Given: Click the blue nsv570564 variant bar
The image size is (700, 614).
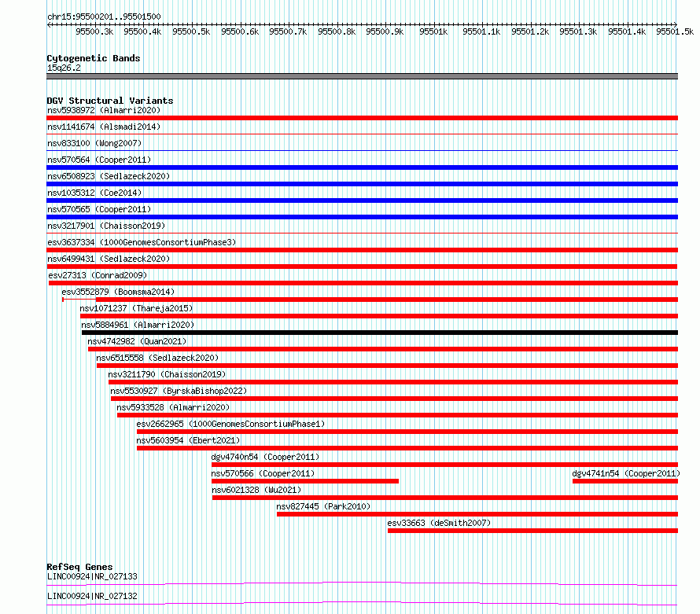Looking at the screenshot, I should [362, 167].
